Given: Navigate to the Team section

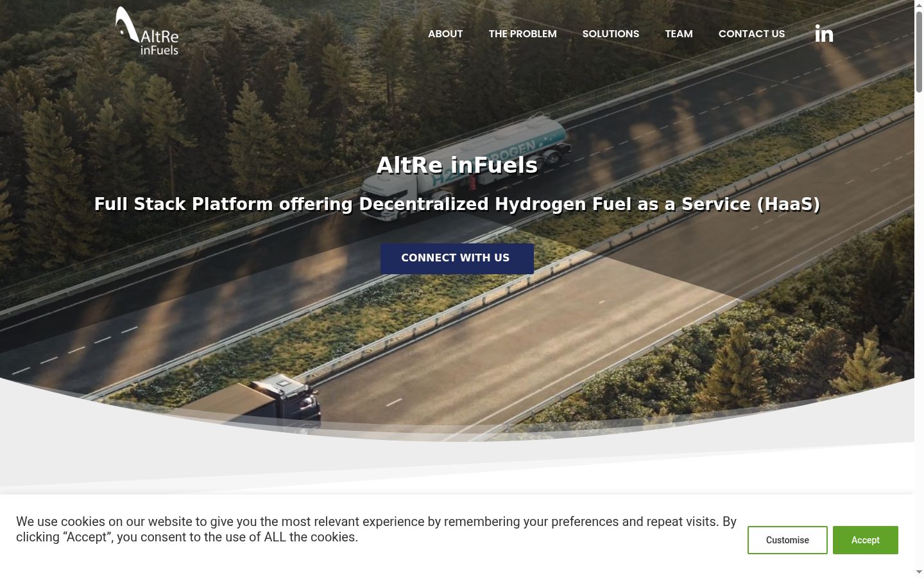Looking at the screenshot, I should pyautogui.click(x=679, y=34).
